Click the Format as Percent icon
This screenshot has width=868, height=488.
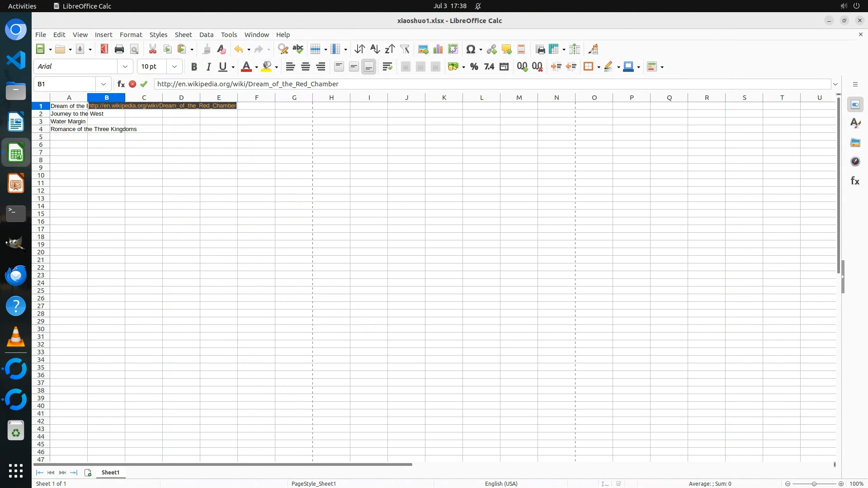pos(474,67)
